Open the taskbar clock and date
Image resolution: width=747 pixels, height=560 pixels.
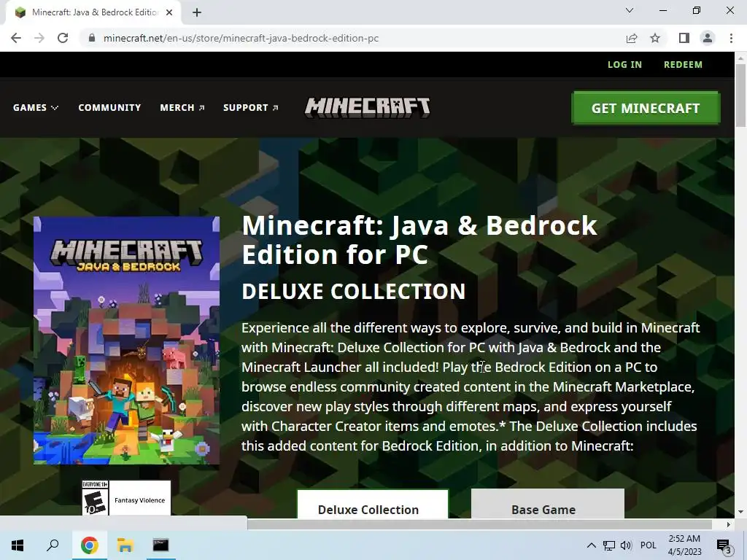point(684,545)
